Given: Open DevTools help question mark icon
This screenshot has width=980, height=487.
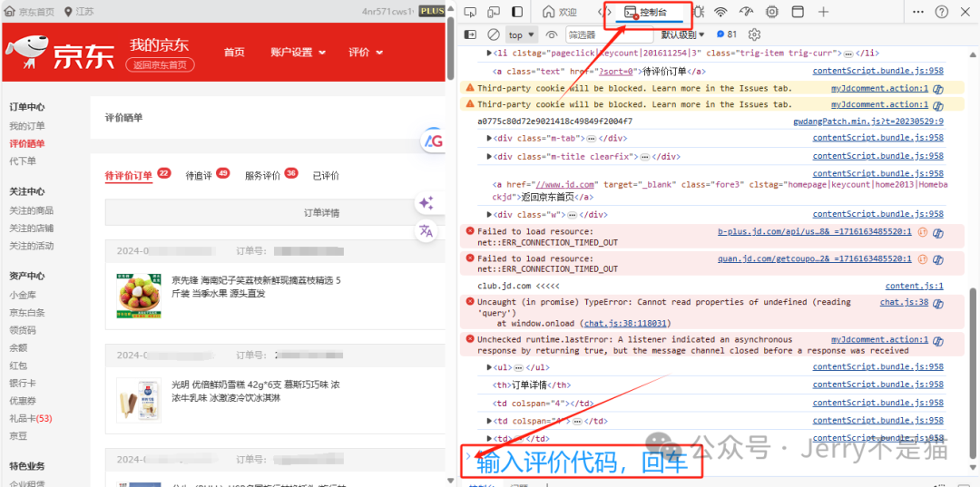Looking at the screenshot, I should pyautogui.click(x=942, y=12).
